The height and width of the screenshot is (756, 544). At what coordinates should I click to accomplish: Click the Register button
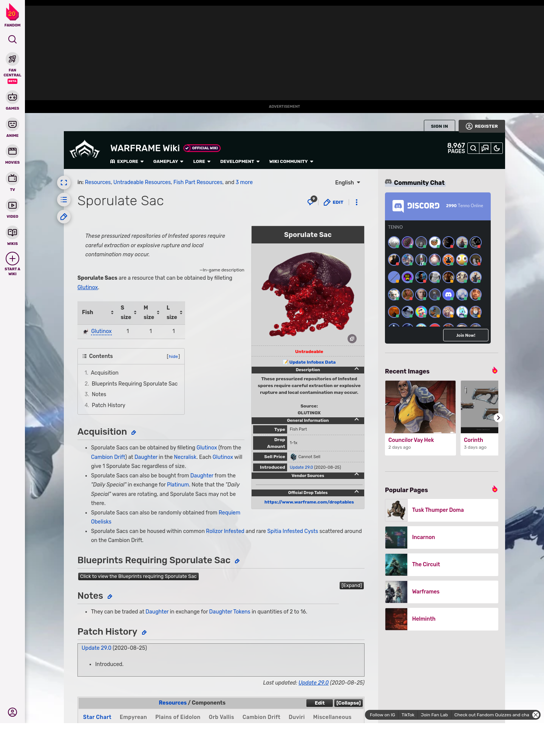click(482, 126)
